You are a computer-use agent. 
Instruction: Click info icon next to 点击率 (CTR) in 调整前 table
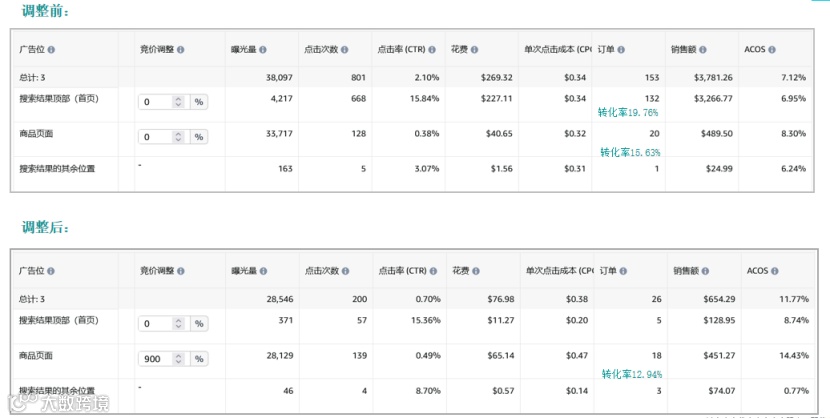click(432, 50)
